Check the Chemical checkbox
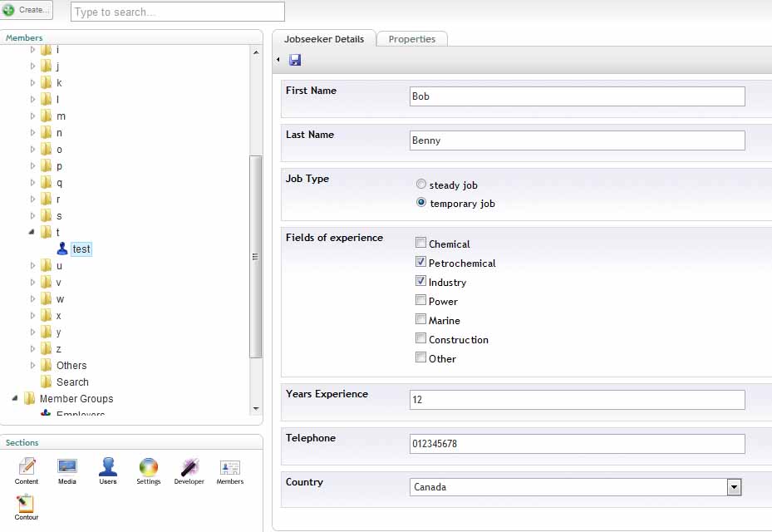This screenshot has width=772, height=532. [x=421, y=244]
